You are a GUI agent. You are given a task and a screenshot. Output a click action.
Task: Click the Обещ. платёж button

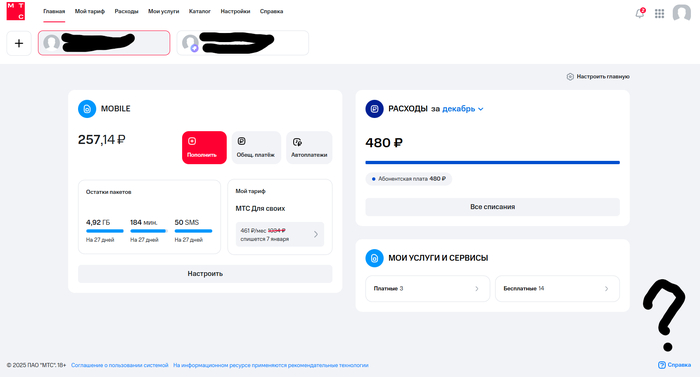(x=256, y=147)
